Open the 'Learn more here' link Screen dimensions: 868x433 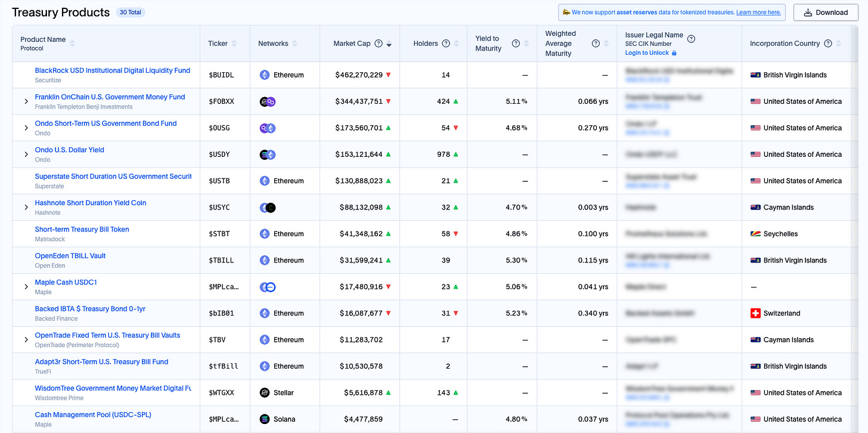tap(758, 13)
